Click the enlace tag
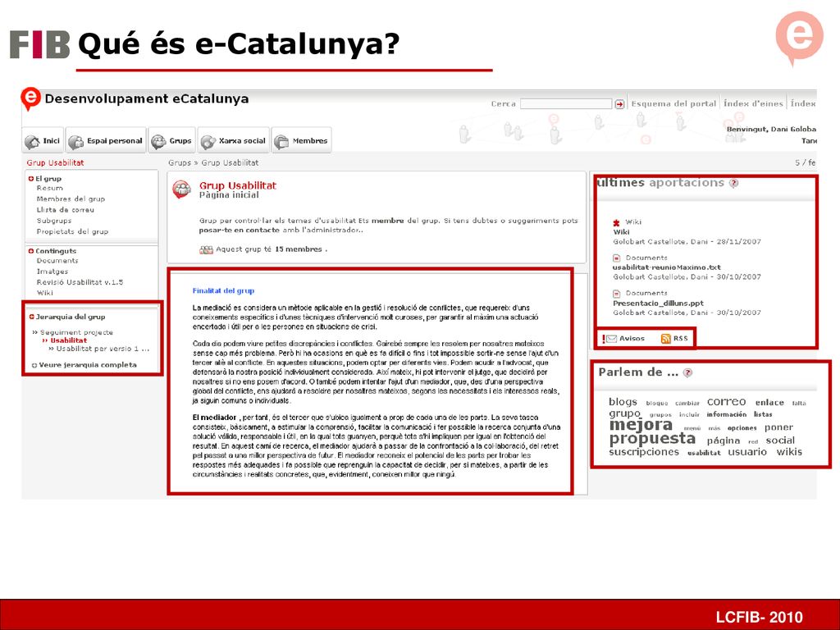The width and height of the screenshot is (840, 630). pyautogui.click(x=769, y=402)
